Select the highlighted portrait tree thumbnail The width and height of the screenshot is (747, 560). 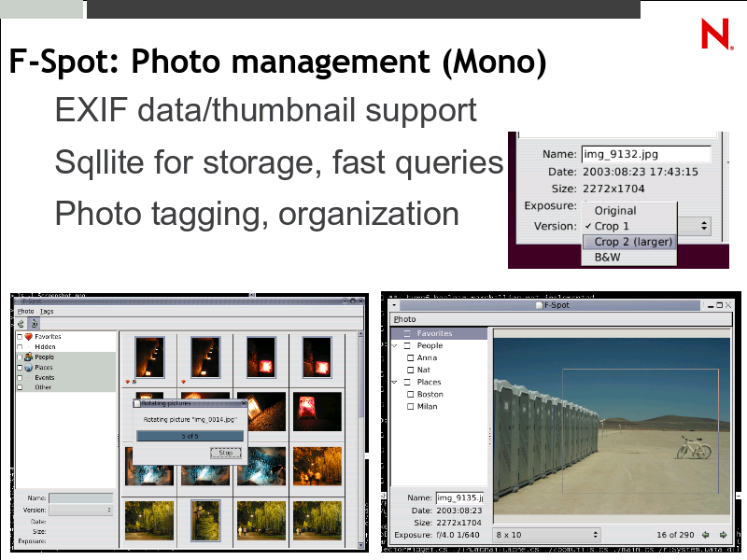tap(205, 521)
